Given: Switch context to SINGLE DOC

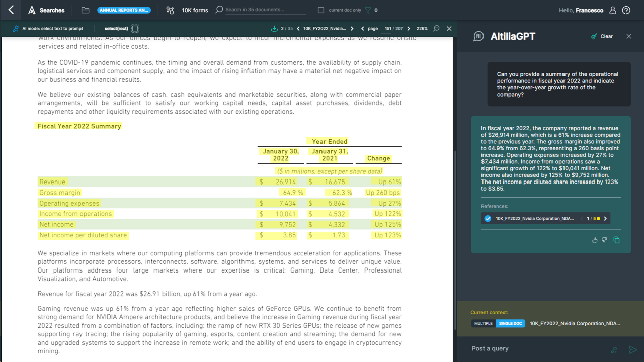Looking at the screenshot, I should pos(511,323).
